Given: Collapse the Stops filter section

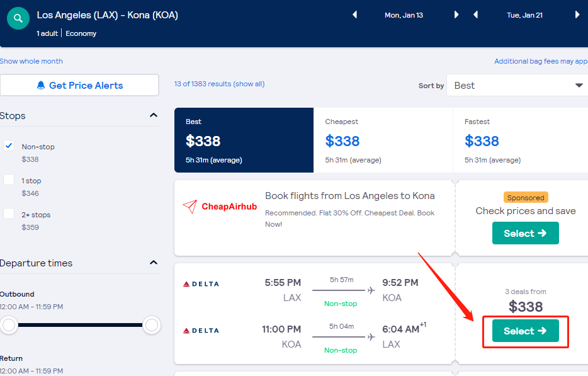Looking at the screenshot, I should point(154,115).
